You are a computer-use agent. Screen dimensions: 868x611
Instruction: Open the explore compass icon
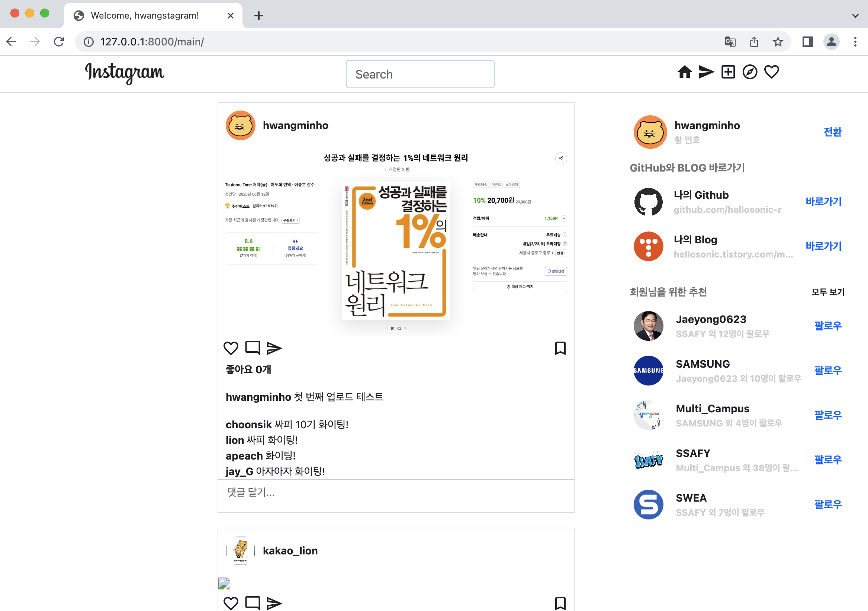750,72
